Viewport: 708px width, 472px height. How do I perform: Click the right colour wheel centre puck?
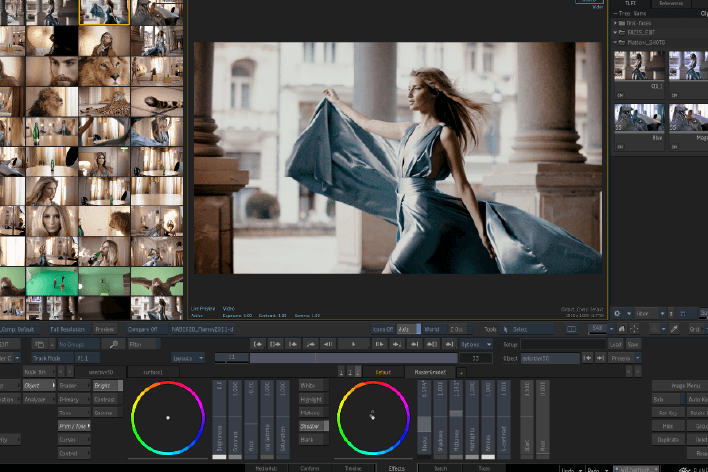373,416
